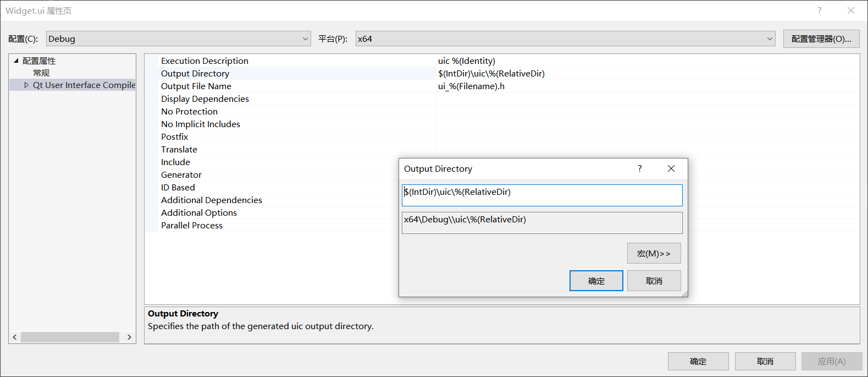This screenshot has width=868, height=377.
Task: Collapse the 配置属性 tree node
Action: [16, 61]
